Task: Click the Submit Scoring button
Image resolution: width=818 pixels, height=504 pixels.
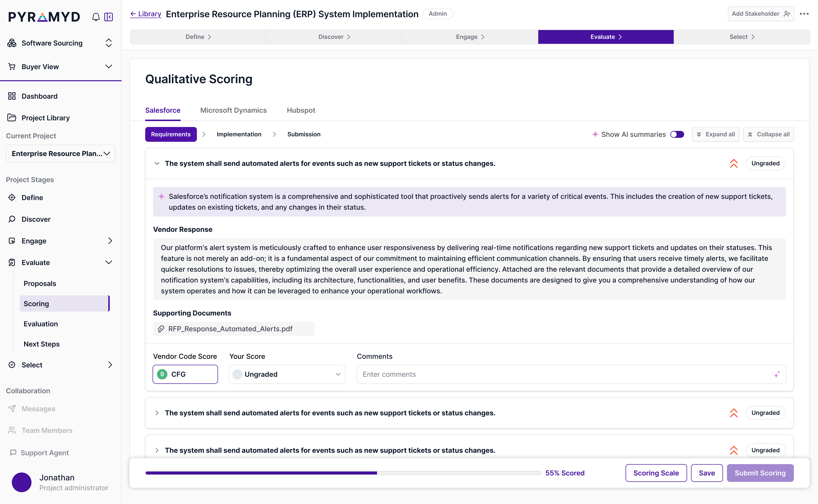Action: pos(760,473)
